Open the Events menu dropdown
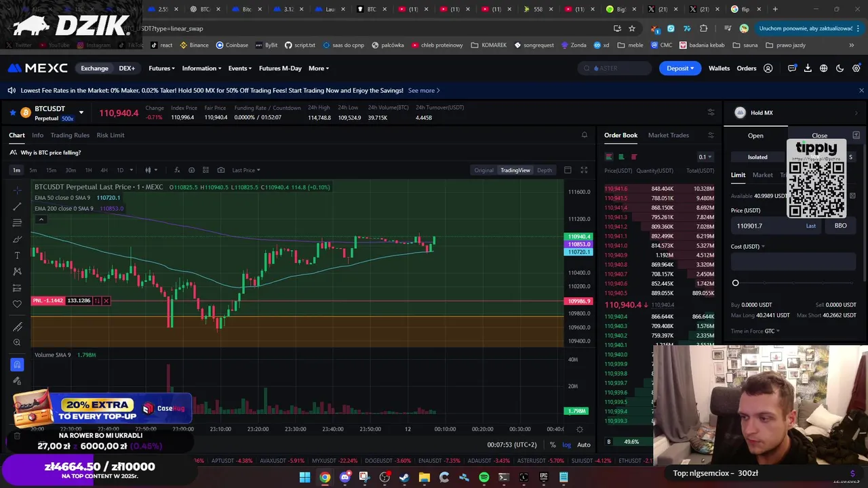This screenshot has width=868, height=488. 240,68
